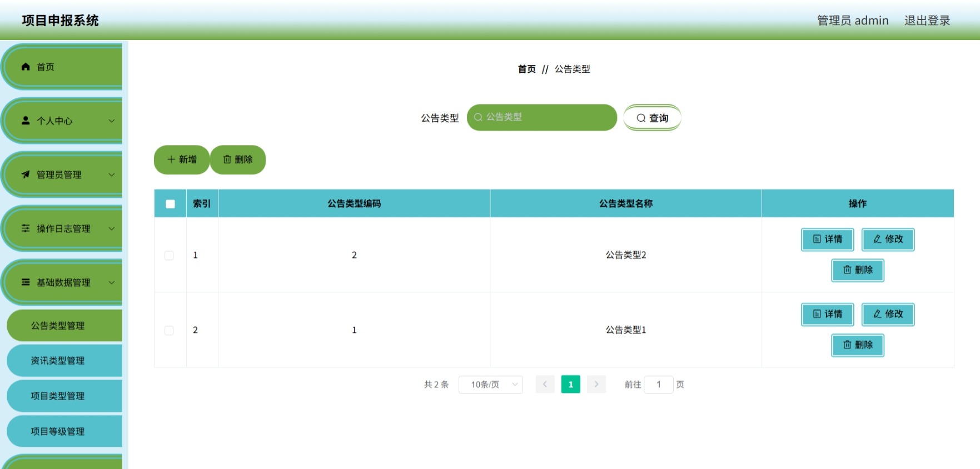Click the trash icon on toolbar 删除 button

pos(227,159)
